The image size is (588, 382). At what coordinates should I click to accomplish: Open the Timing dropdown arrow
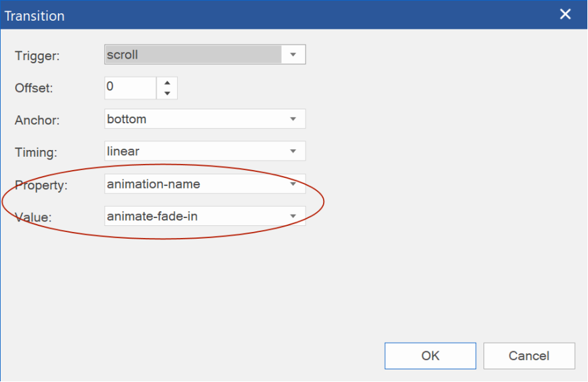coord(293,151)
